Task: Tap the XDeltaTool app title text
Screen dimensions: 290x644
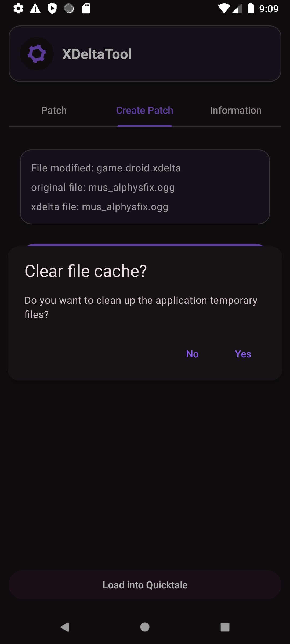Action: coord(97,54)
